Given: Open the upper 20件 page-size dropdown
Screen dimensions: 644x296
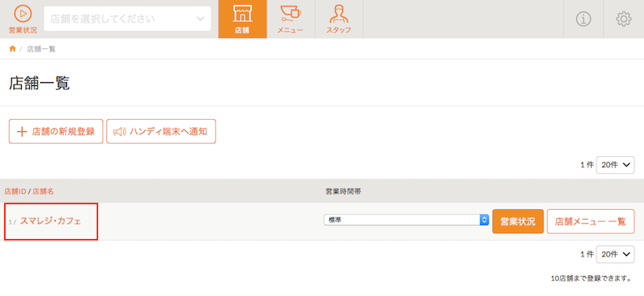Looking at the screenshot, I should coord(615,165).
